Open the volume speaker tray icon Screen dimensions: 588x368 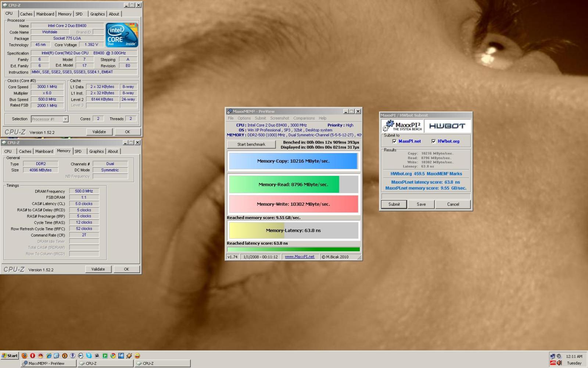pos(559,363)
